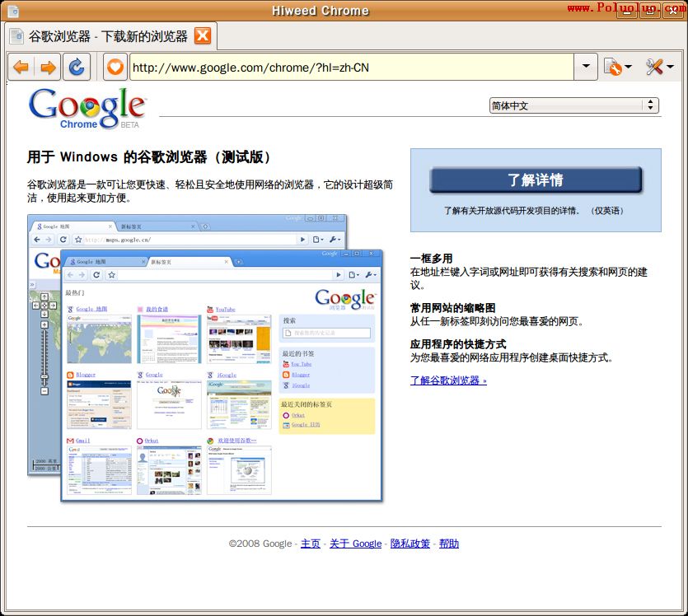Open the wrench tools menu icon
This screenshot has height=616, width=688.
659,67
